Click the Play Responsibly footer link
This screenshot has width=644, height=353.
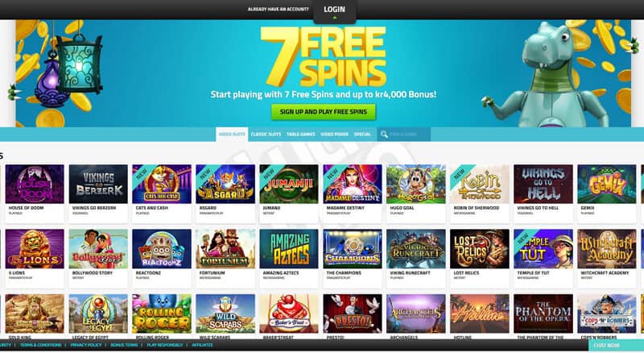pos(165,345)
